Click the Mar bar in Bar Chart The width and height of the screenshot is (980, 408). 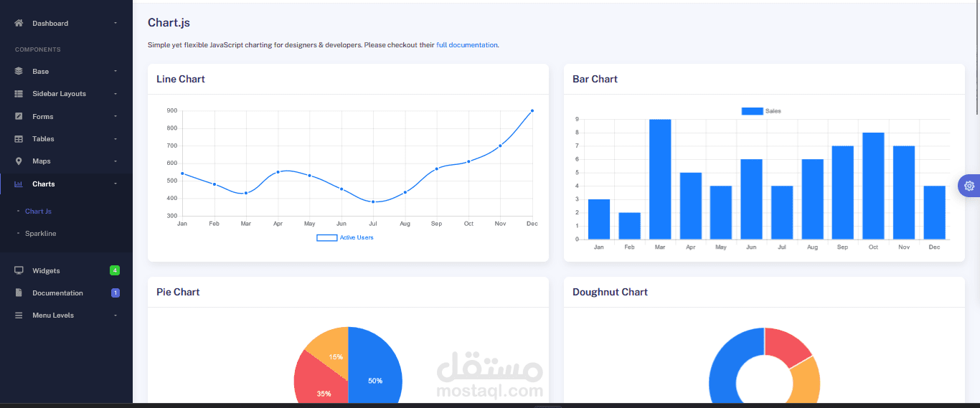point(660,179)
